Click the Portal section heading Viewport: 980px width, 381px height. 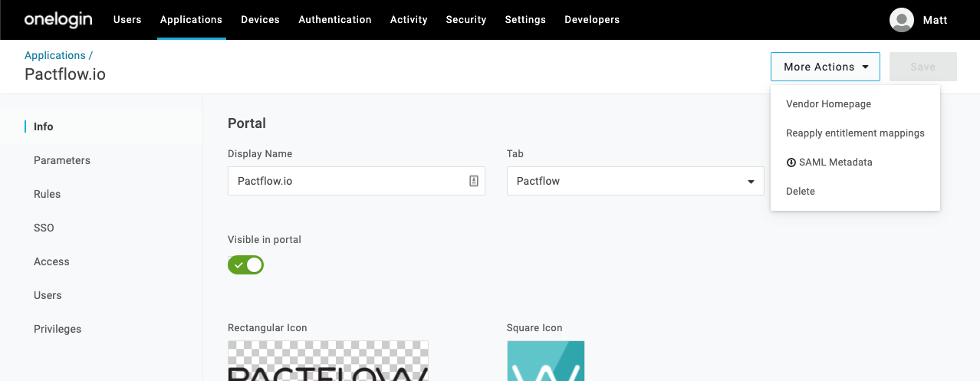[x=247, y=123]
